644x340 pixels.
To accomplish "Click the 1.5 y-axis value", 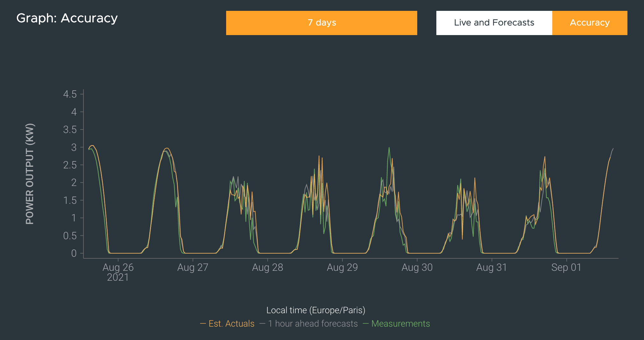I will coord(70,200).
